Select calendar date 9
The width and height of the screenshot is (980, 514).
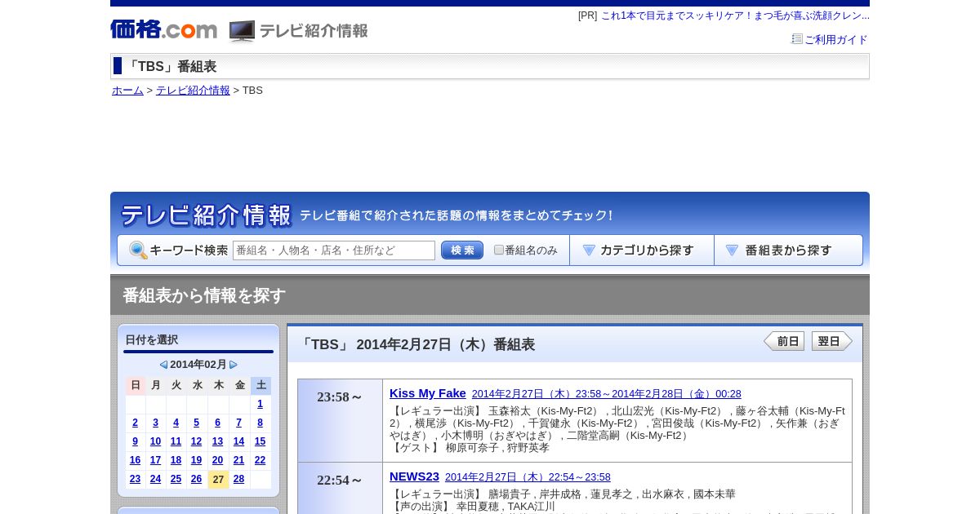tap(135, 441)
